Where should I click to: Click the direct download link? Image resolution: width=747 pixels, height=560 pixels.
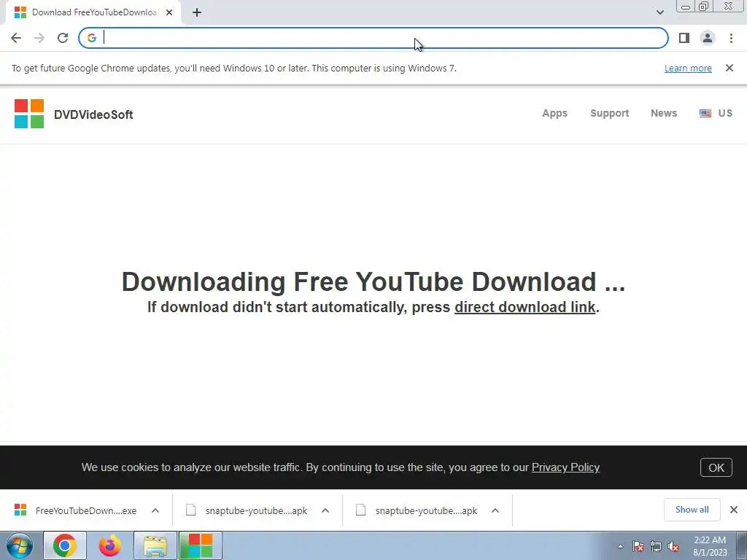pos(525,307)
